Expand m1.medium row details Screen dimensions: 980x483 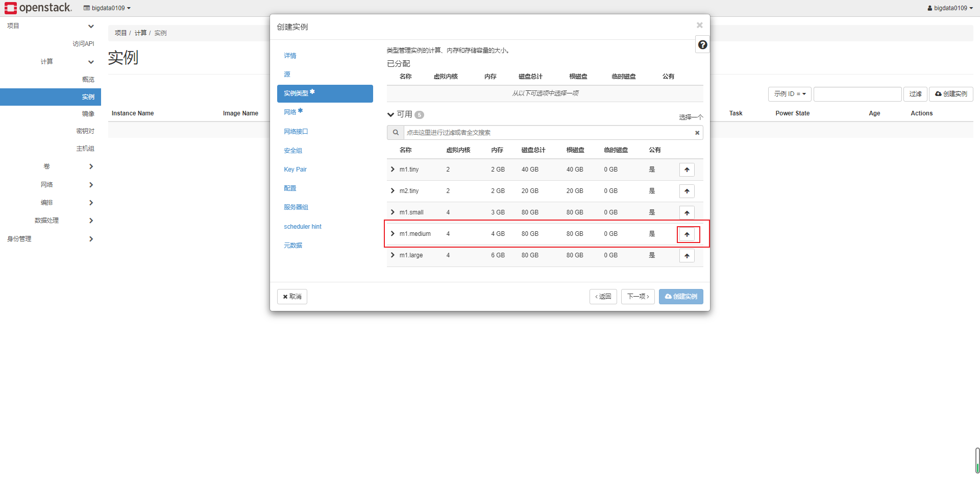click(x=393, y=233)
